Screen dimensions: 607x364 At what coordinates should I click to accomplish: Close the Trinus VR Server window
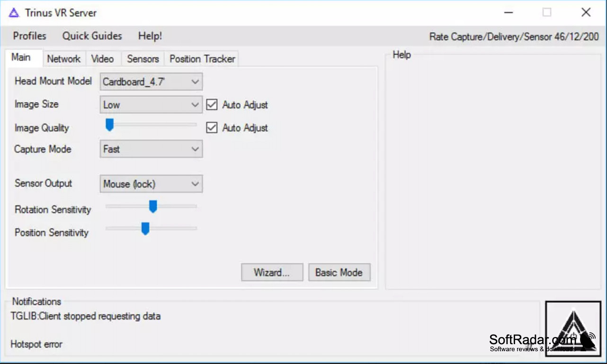[586, 13]
